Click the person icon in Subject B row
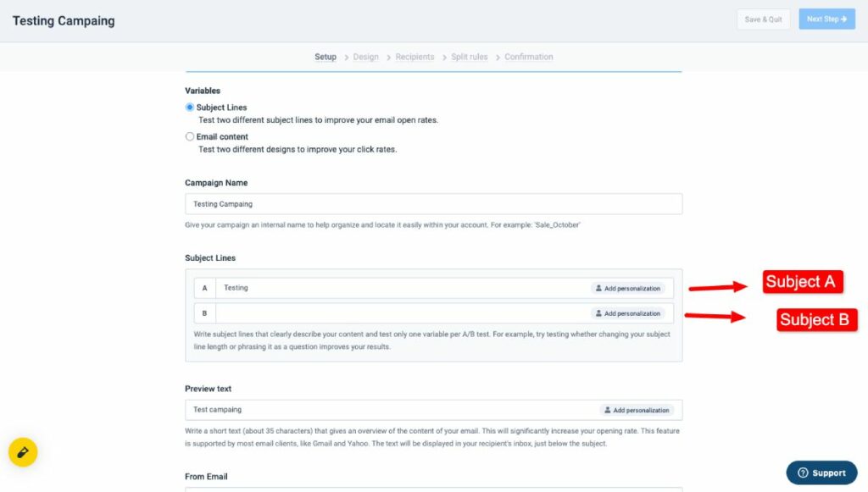This screenshot has width=868, height=492. coord(598,313)
